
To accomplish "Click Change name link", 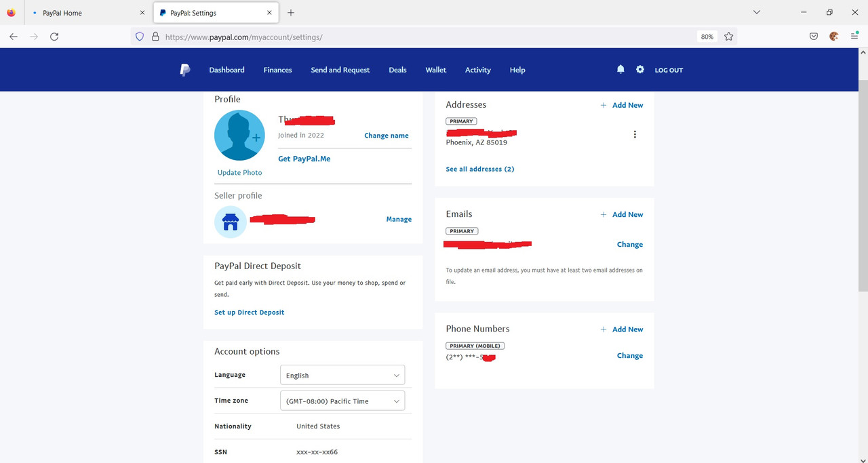I will (387, 136).
